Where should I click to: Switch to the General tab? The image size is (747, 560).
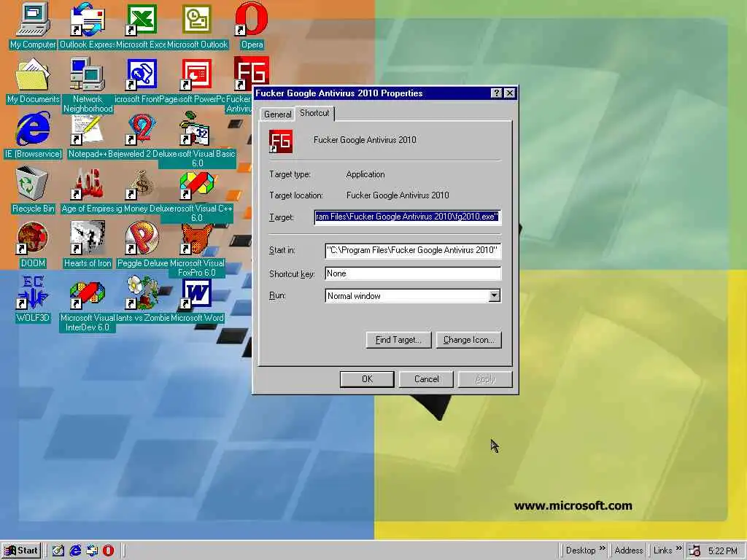[x=278, y=114]
